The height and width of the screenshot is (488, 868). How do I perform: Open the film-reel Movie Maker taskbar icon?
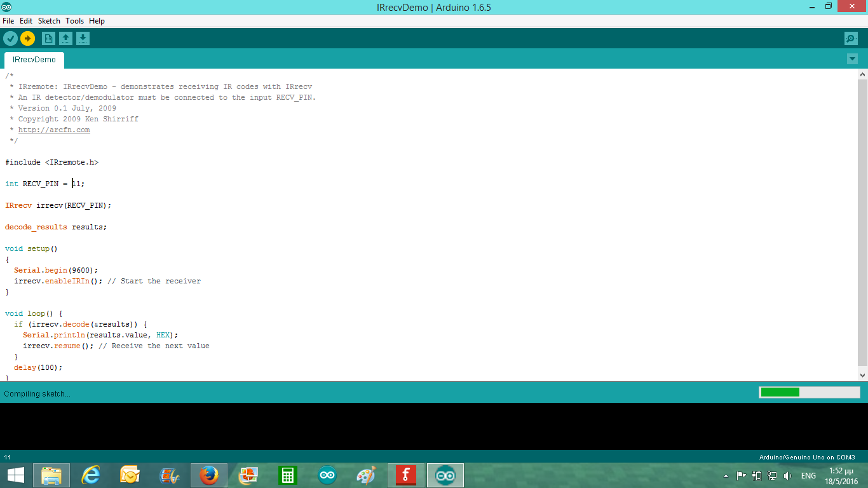170,475
